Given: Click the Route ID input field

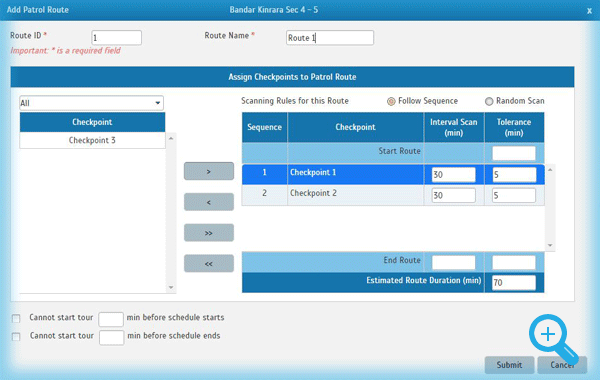Looking at the screenshot, I should tap(116, 38).
